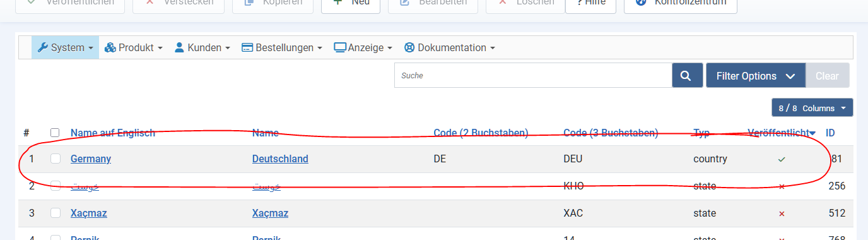This screenshot has height=240, width=868.
Task: Sort by Code (2 Buchstaben) column
Action: point(481,133)
